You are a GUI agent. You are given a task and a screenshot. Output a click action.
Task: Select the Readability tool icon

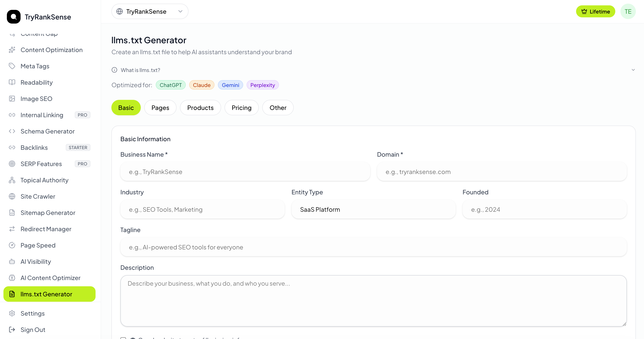pyautogui.click(x=12, y=82)
